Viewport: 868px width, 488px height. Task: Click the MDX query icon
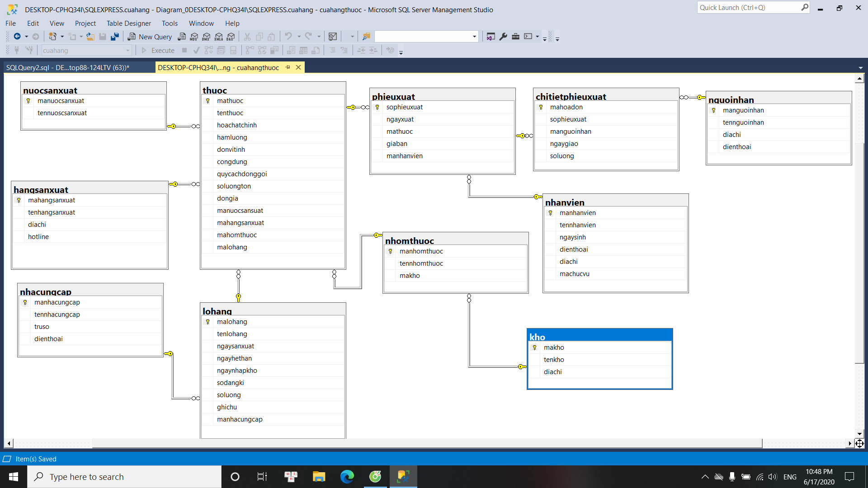click(194, 37)
